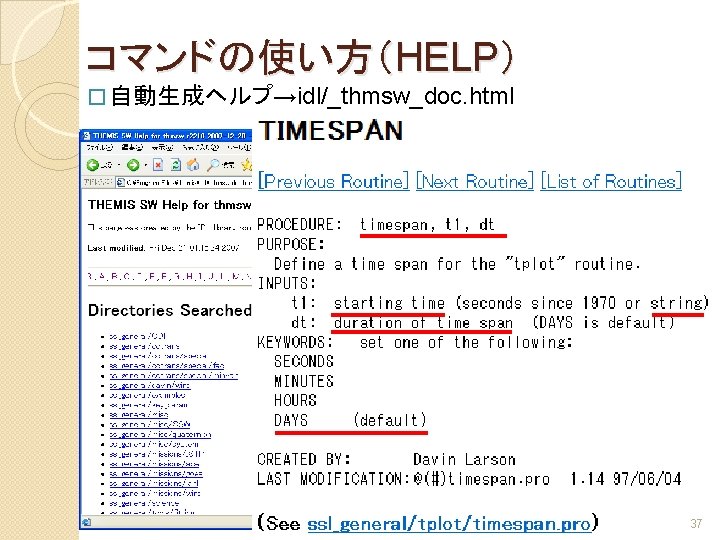Click the 'Last modified' date line
720x540 pixels.
coord(163,248)
